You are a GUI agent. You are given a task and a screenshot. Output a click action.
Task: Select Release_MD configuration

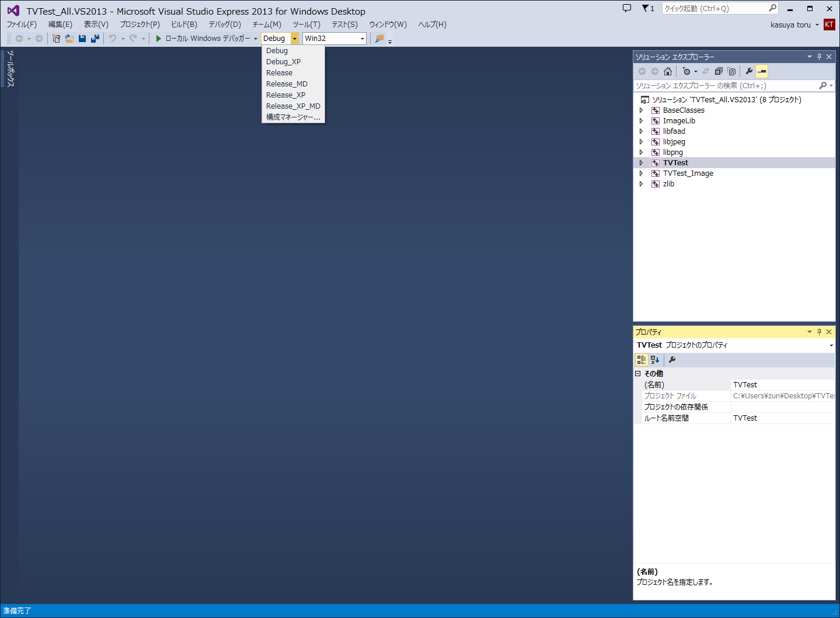pos(293,84)
